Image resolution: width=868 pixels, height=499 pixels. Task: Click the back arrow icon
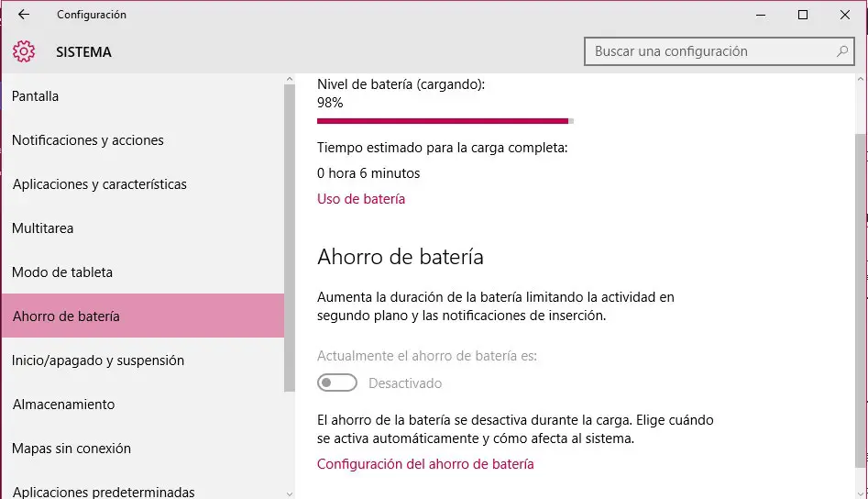click(24, 15)
